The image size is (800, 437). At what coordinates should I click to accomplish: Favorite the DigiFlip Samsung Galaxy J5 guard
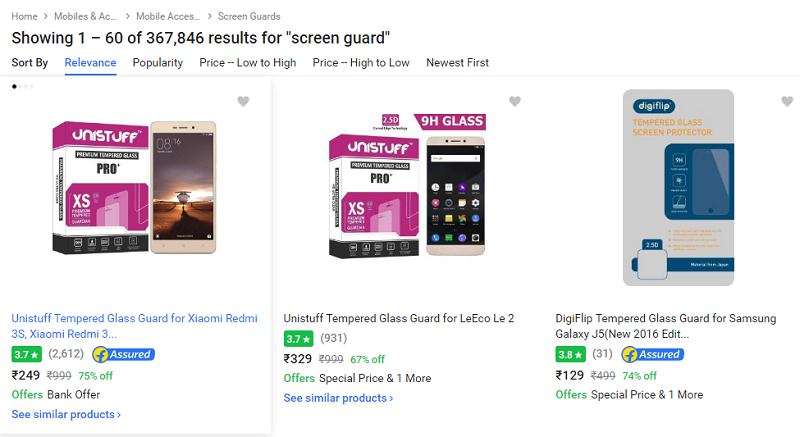[787, 102]
